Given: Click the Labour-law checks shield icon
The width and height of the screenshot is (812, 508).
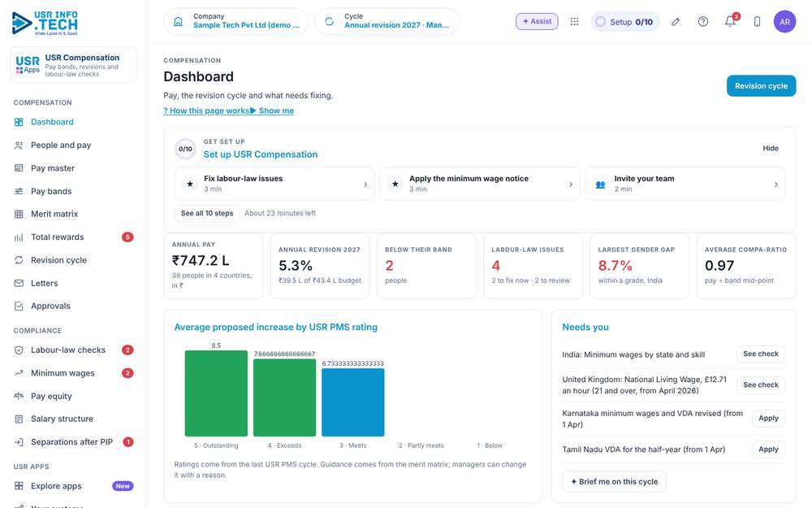Looking at the screenshot, I should click(19, 350).
